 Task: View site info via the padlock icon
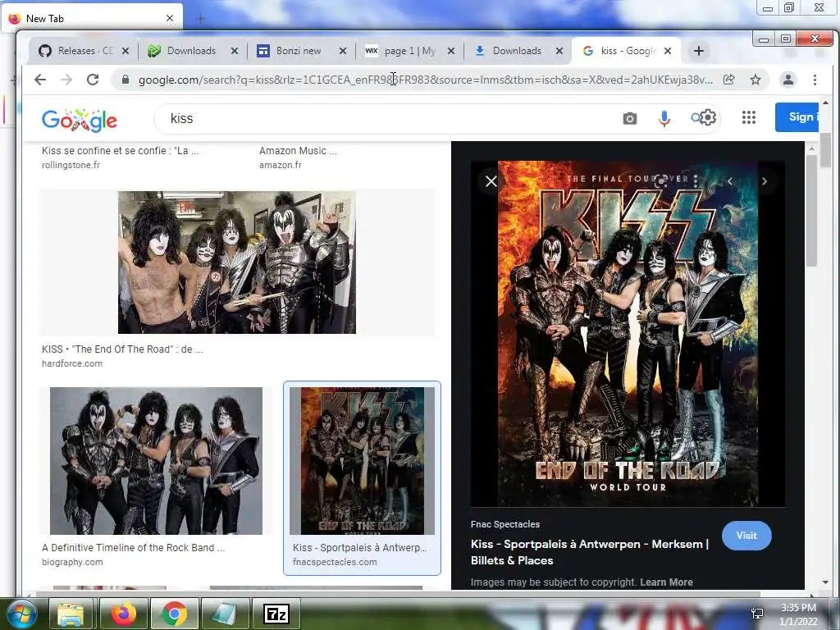click(x=126, y=80)
